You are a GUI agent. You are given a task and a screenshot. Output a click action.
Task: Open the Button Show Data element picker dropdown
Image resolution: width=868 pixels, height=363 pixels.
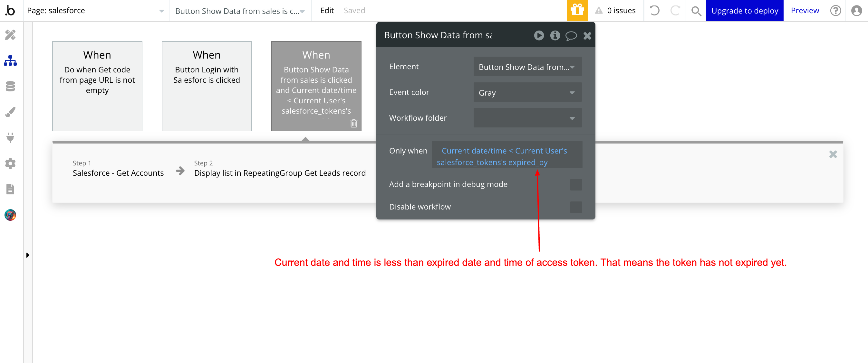pos(240,11)
